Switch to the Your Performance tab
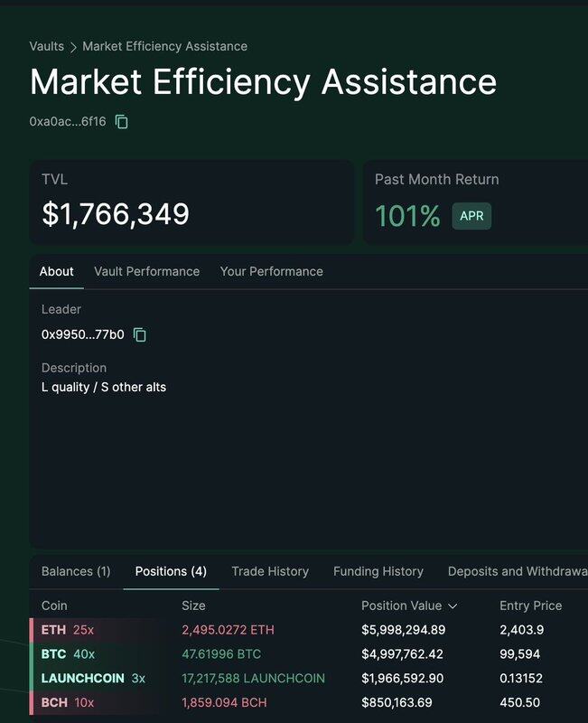The width and height of the screenshot is (588, 723). click(x=271, y=271)
